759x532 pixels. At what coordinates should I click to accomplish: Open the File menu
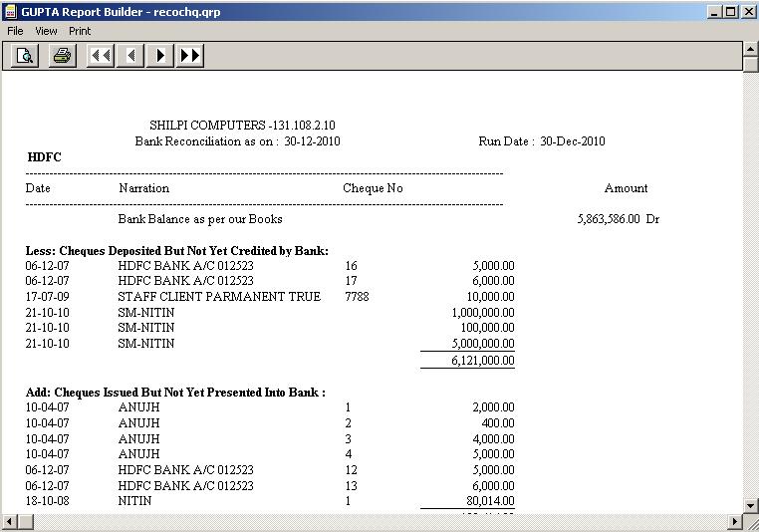point(15,31)
